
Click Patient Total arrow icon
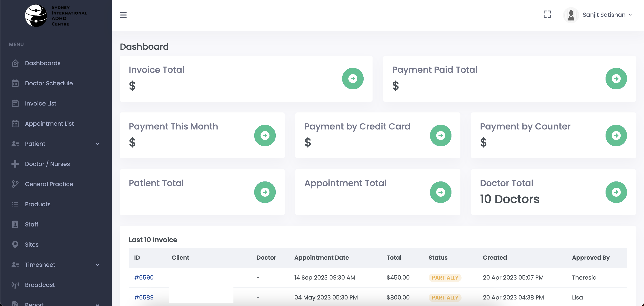click(x=265, y=192)
